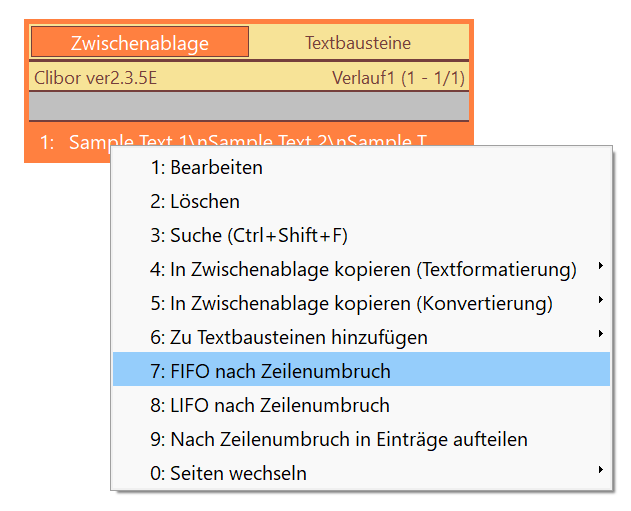Expand Konvertierung submenu arrow

point(600,300)
